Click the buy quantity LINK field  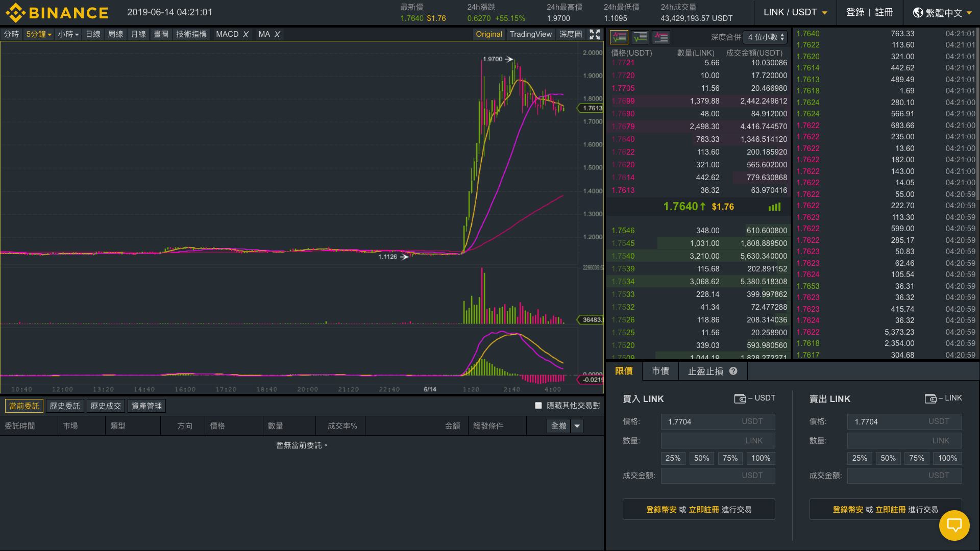pos(718,441)
